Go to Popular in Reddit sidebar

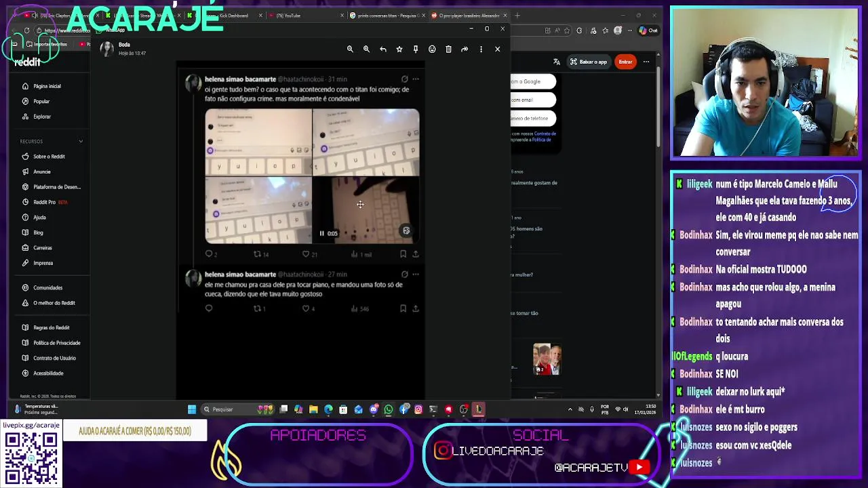[42, 101]
